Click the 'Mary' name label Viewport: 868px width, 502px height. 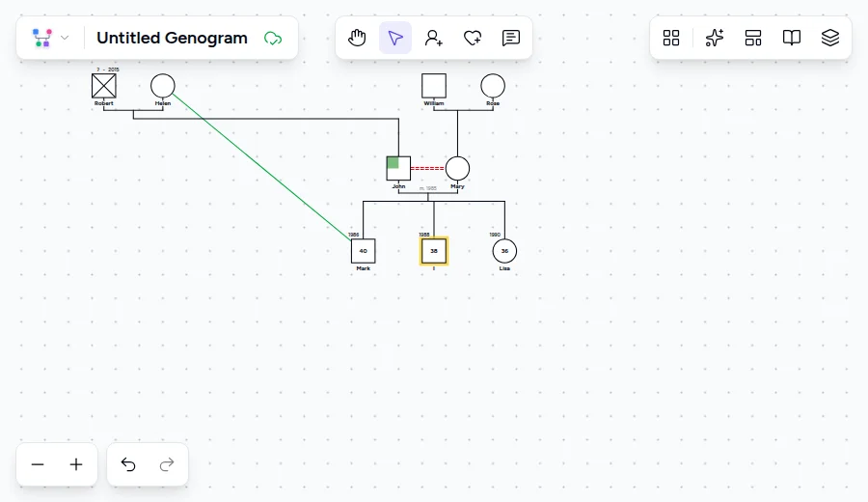[457, 186]
